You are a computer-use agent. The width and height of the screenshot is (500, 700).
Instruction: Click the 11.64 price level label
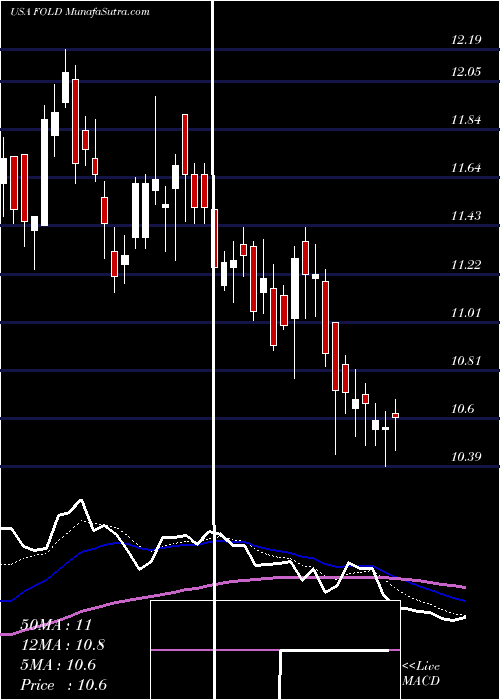coord(466,168)
